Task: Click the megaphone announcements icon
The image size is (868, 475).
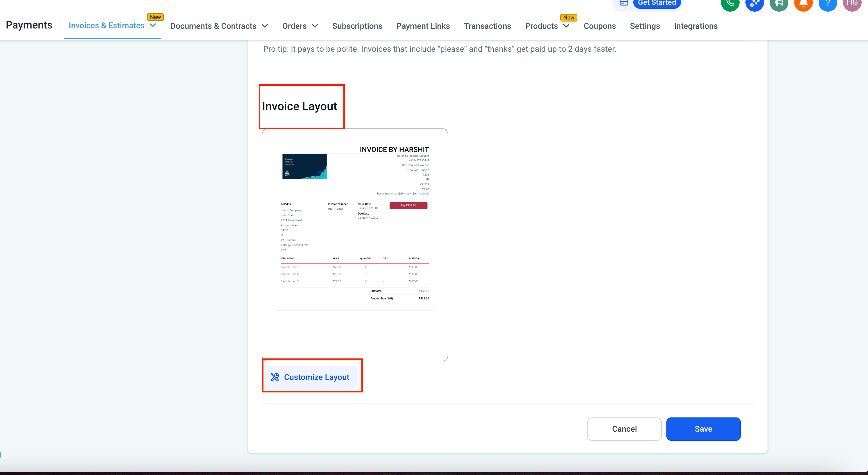Action: point(779,3)
